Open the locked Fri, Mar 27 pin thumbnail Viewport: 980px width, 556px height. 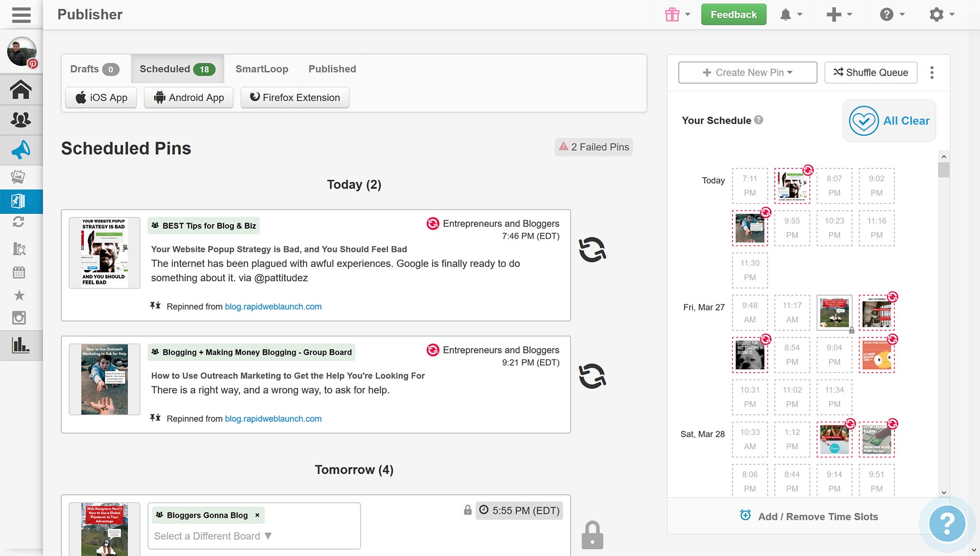click(835, 313)
